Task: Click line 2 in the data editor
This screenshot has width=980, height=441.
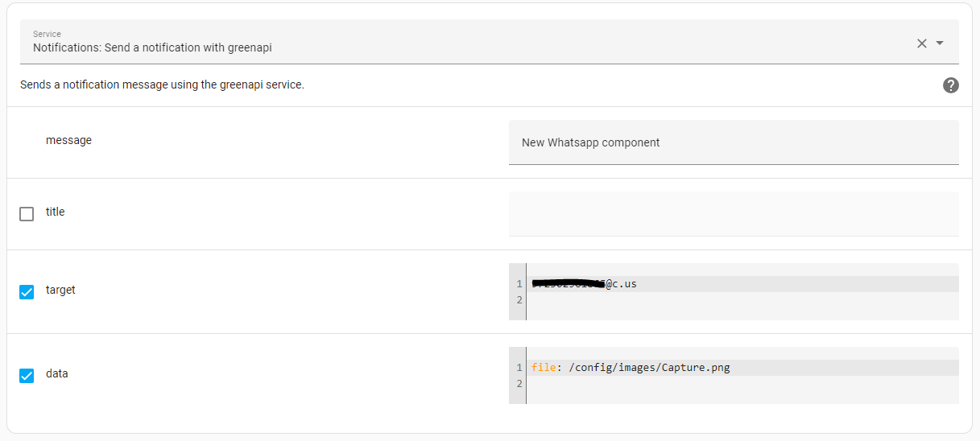Action: [x=742, y=384]
